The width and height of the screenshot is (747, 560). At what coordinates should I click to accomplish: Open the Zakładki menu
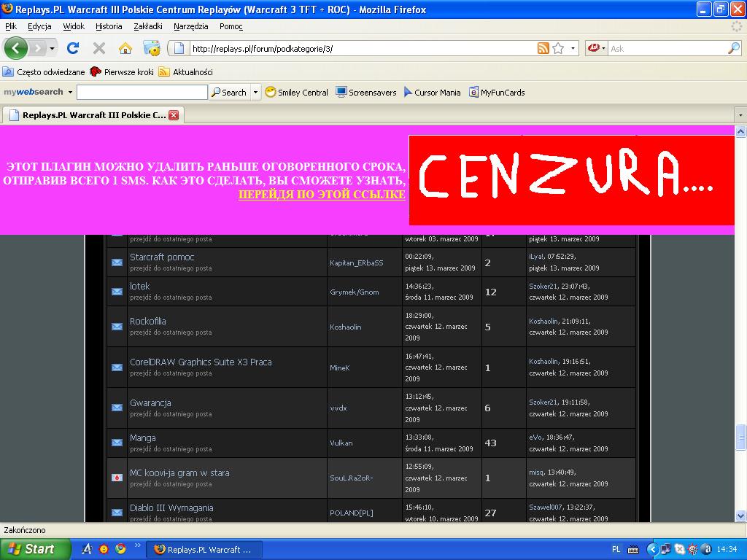point(148,26)
